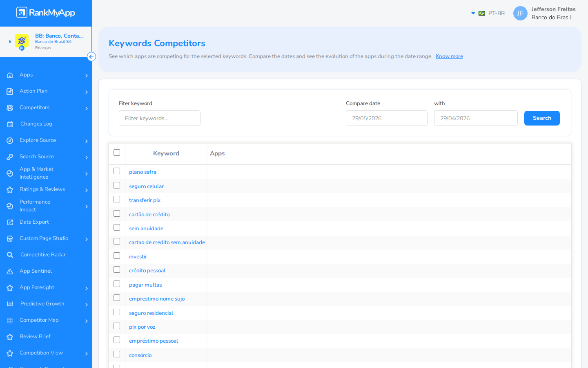Click the App & Market Intelligence icon
This screenshot has width=588, height=368.
[x=10, y=173]
